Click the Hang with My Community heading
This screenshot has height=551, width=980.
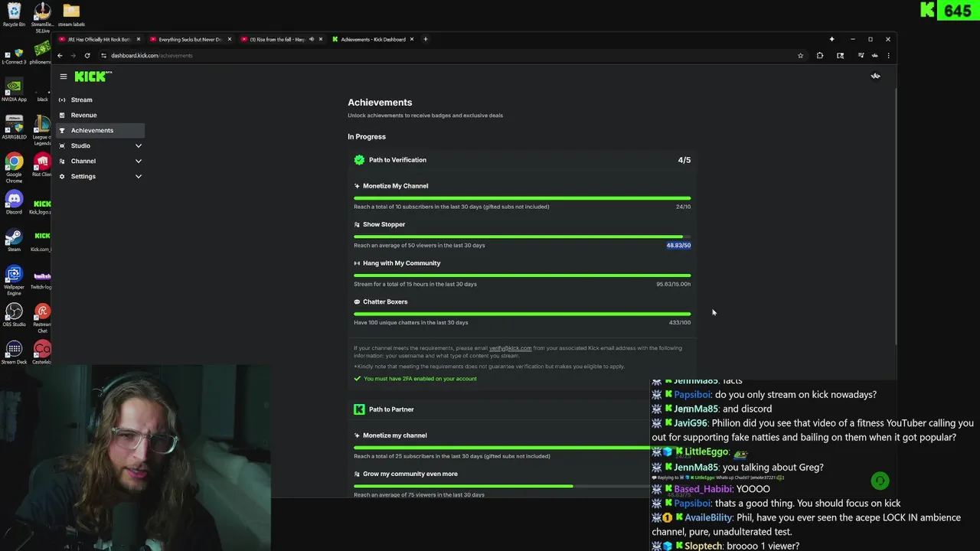[401, 263]
